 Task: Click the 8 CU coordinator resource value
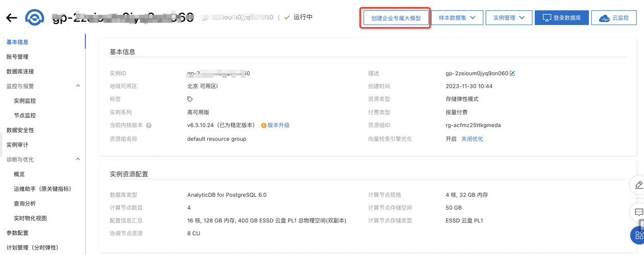coord(193,234)
